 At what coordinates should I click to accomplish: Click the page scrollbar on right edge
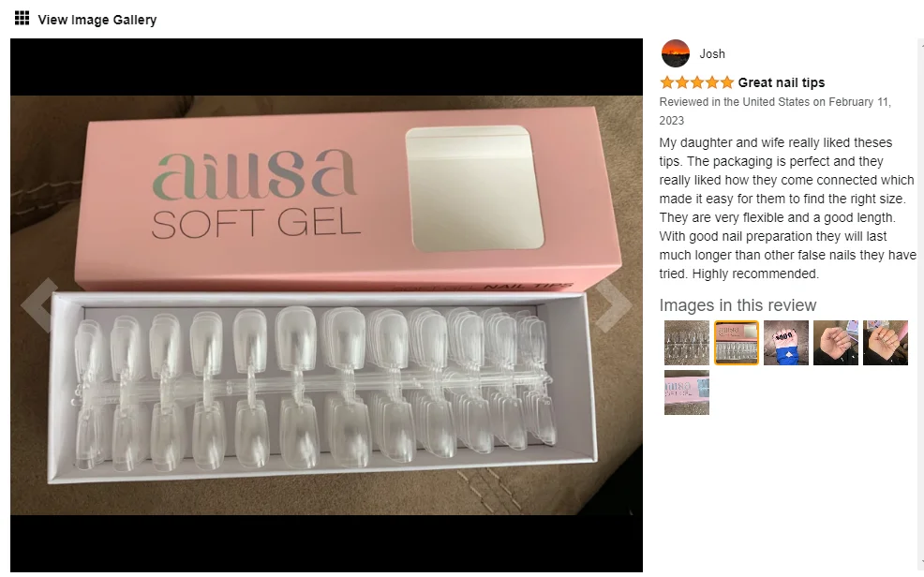[x=920, y=303]
